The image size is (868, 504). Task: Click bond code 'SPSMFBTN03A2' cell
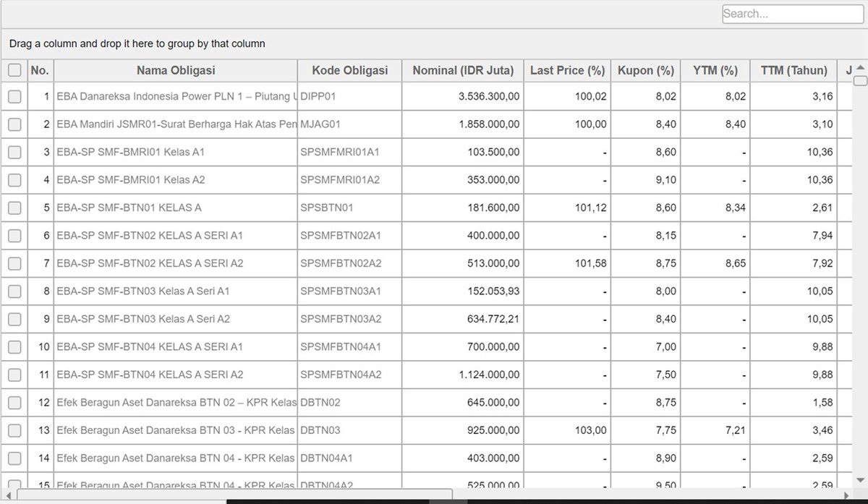350,319
